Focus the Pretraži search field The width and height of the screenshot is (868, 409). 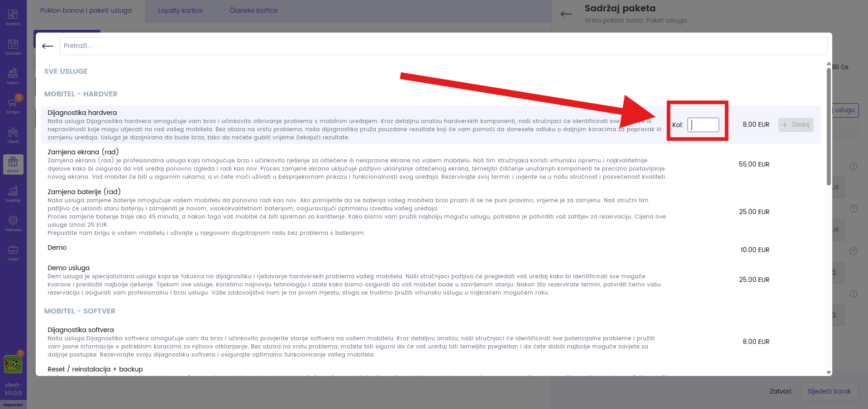coord(443,46)
